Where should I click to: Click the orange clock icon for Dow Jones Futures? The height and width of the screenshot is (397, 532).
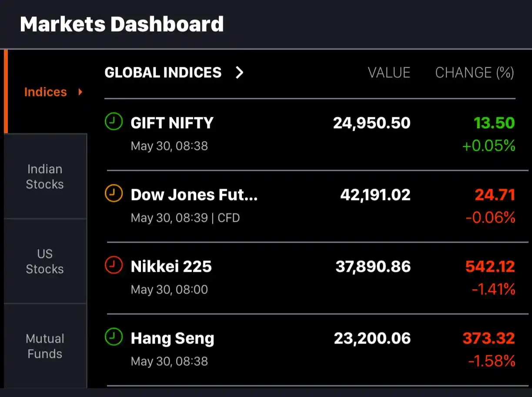(x=113, y=194)
